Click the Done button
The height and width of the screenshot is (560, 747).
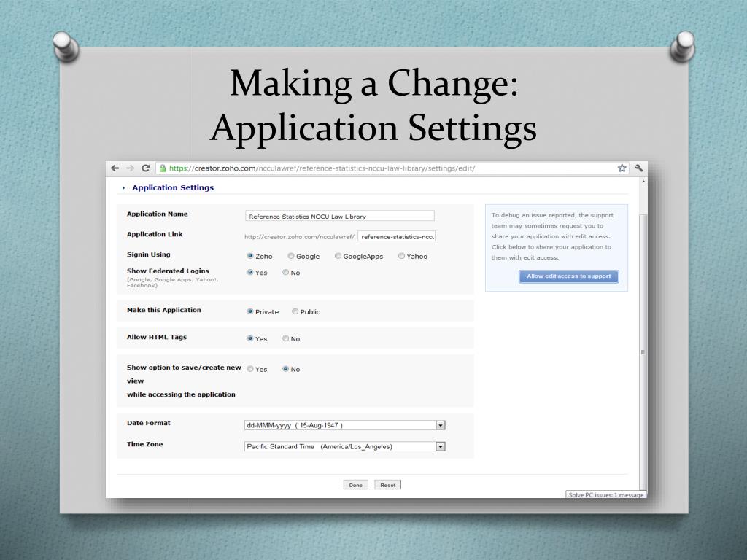tap(355, 485)
